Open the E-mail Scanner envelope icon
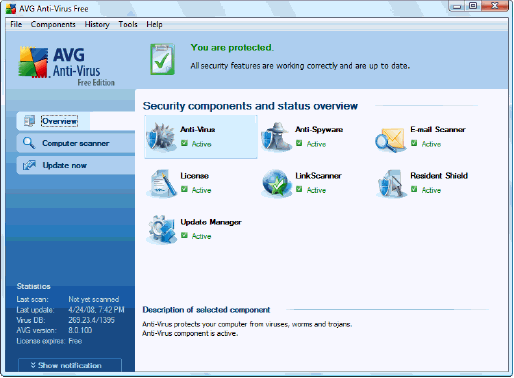This screenshot has width=514, height=378. (391, 139)
